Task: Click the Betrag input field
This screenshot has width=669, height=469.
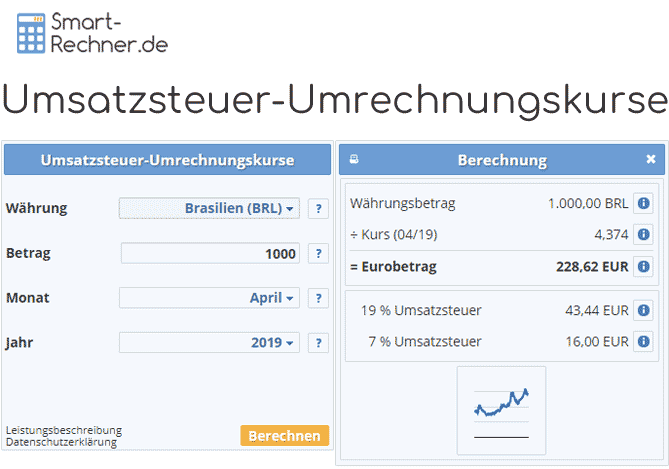Action: click(x=210, y=253)
